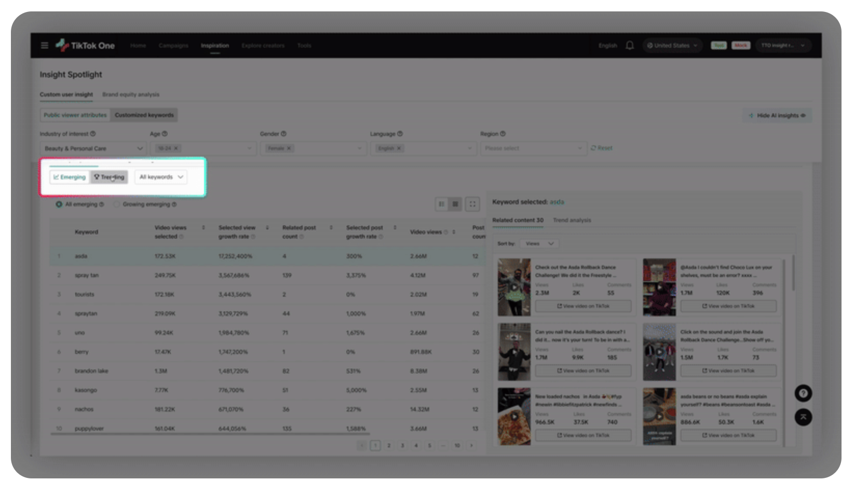
Task: Switch to Trending keywords toggle
Action: click(109, 177)
